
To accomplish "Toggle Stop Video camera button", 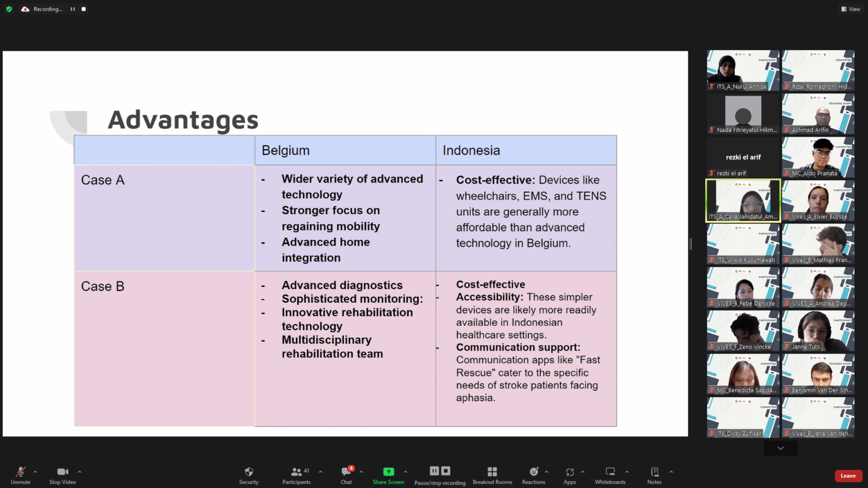I will click(x=62, y=472).
